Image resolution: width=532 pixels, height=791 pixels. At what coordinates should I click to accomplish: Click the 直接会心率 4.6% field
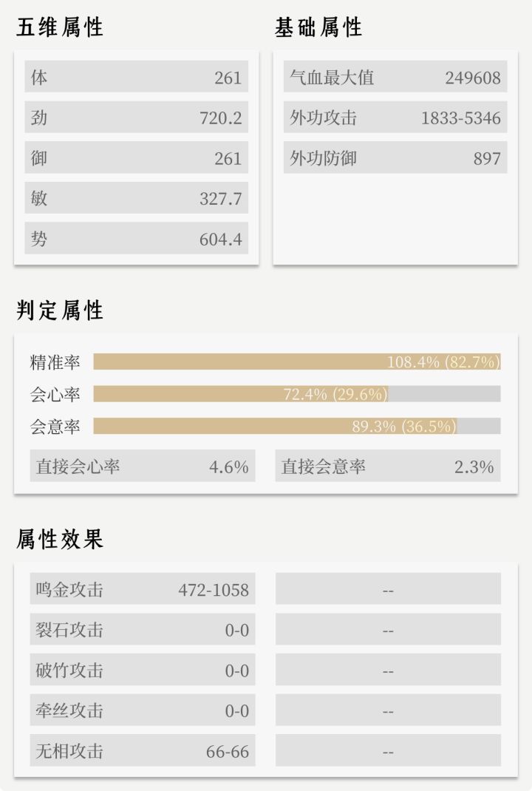coord(142,466)
